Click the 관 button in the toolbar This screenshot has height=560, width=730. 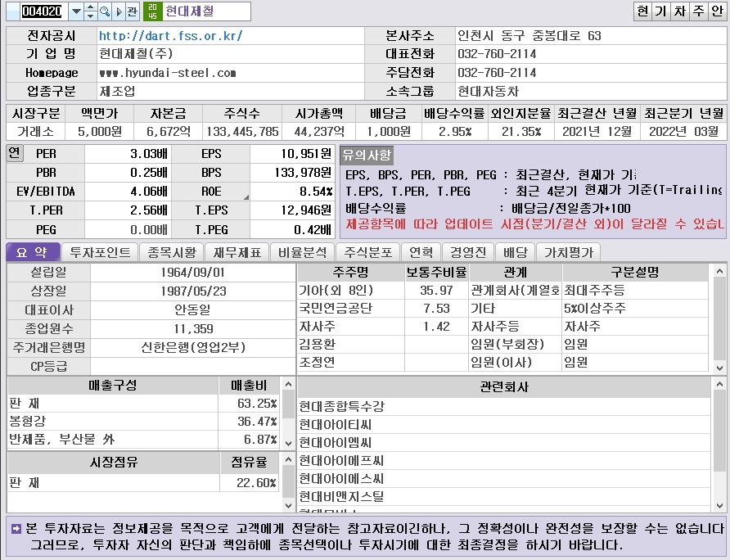(x=133, y=11)
